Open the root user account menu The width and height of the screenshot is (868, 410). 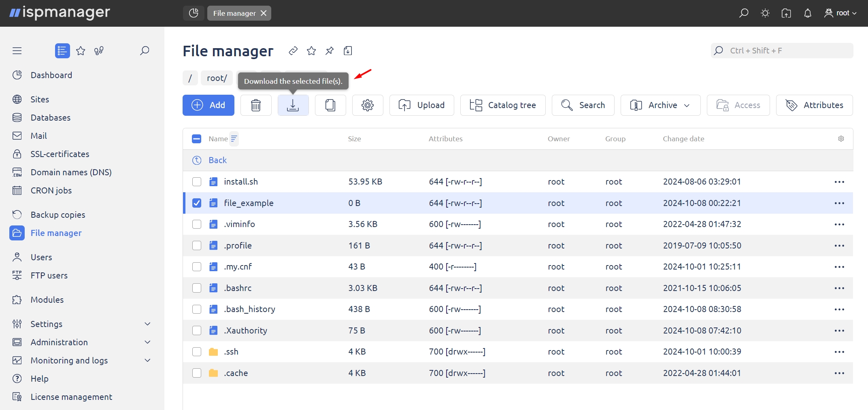coord(840,13)
